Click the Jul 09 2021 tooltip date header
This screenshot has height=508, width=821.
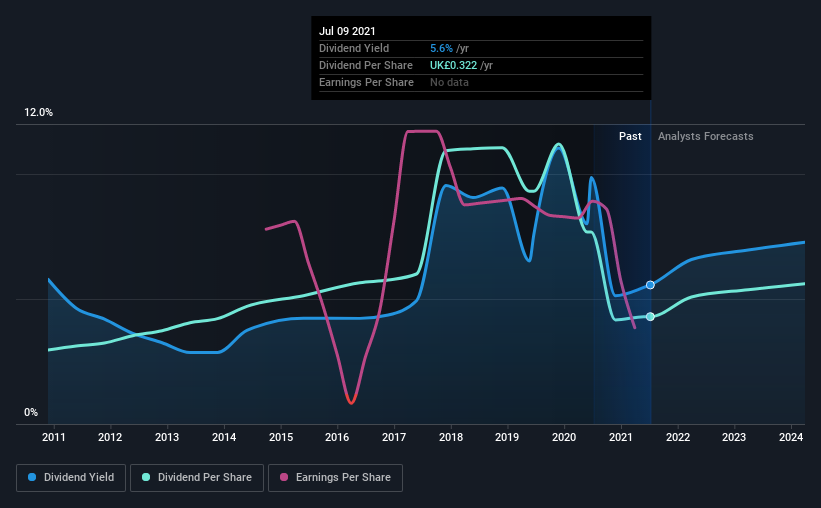point(347,31)
